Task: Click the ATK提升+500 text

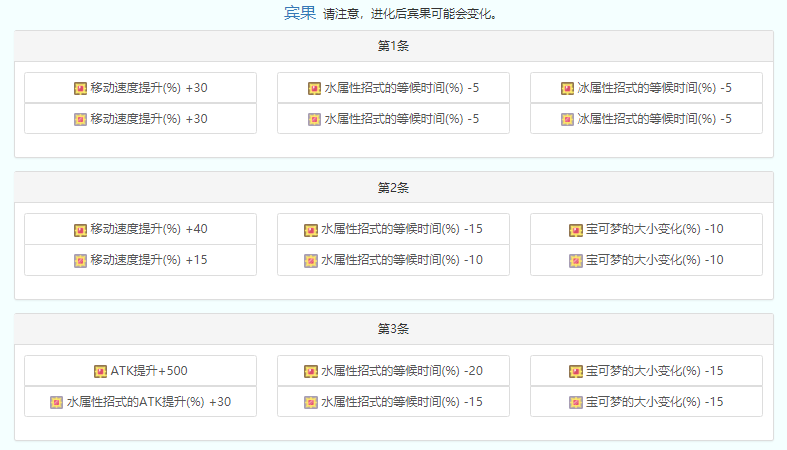Action: (149, 371)
